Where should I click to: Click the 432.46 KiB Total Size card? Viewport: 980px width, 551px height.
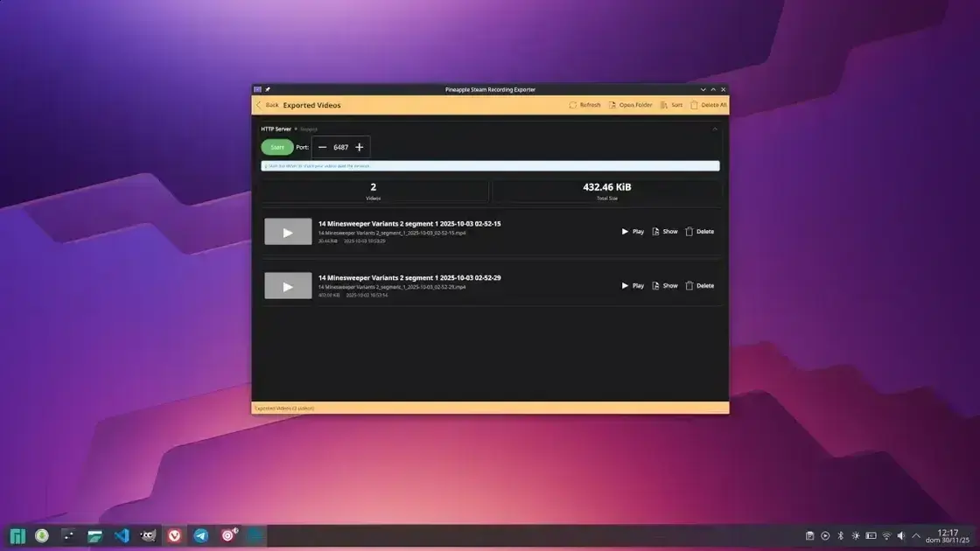click(x=606, y=192)
